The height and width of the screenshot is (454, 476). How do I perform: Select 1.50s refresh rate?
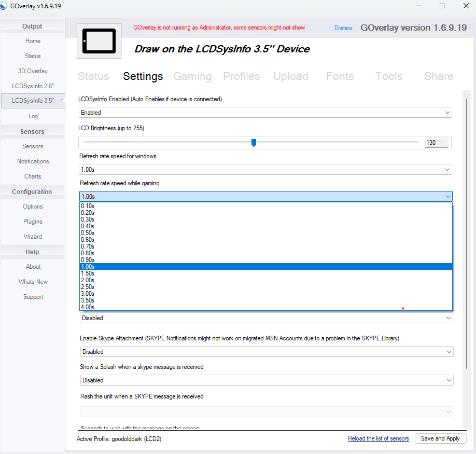coord(266,273)
